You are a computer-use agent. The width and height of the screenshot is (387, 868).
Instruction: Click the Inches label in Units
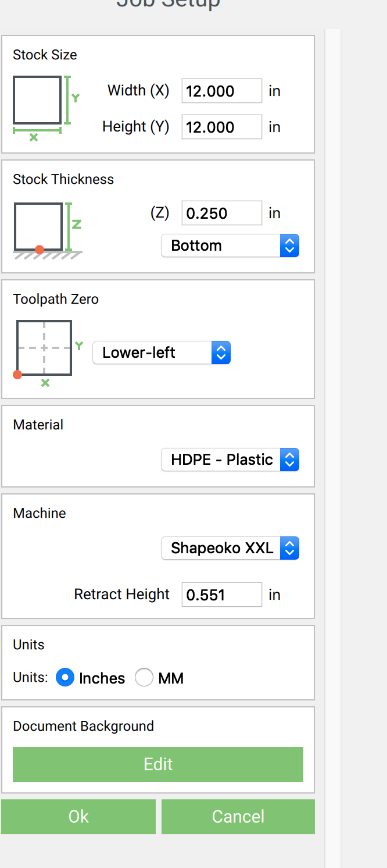coord(102,678)
